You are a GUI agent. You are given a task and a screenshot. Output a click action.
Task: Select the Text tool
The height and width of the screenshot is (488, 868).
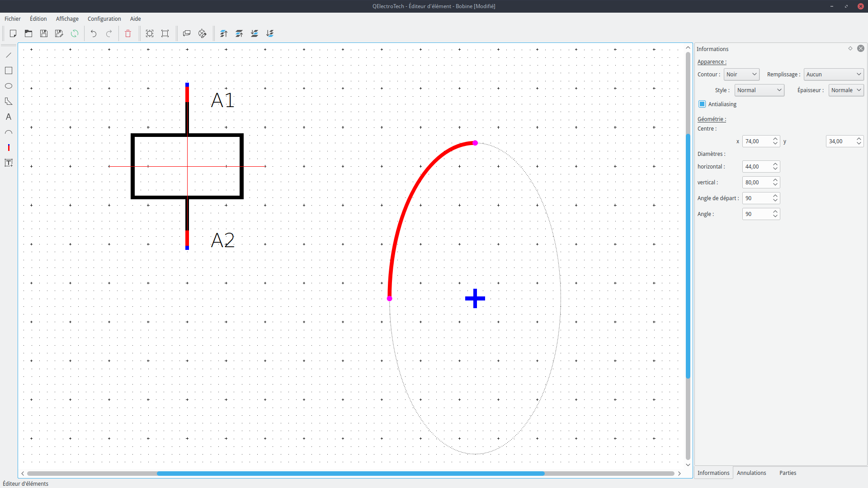coord(9,117)
